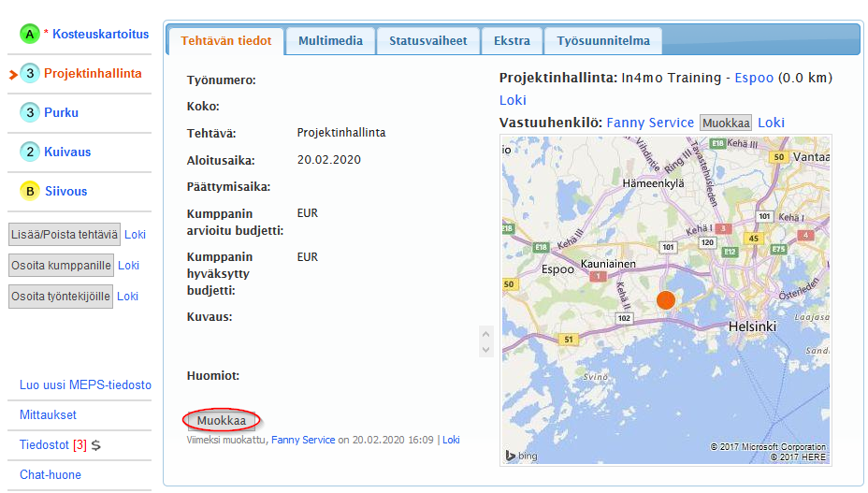The height and width of the screenshot is (493, 868).
Task: Click the Purku number 3 circle icon
Action: [30, 112]
